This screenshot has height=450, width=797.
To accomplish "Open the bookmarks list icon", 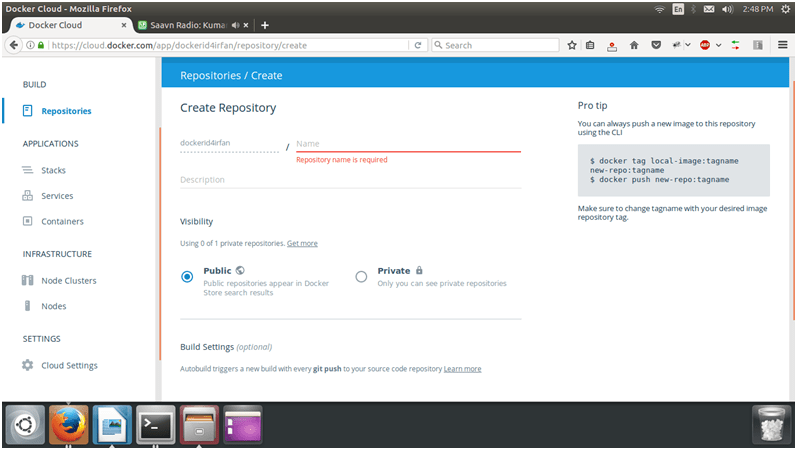I will (x=590, y=45).
